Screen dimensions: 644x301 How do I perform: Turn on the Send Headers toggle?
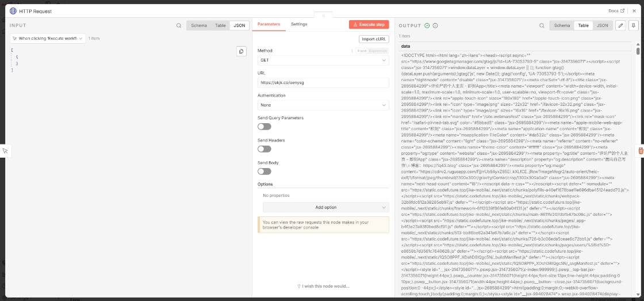click(264, 149)
